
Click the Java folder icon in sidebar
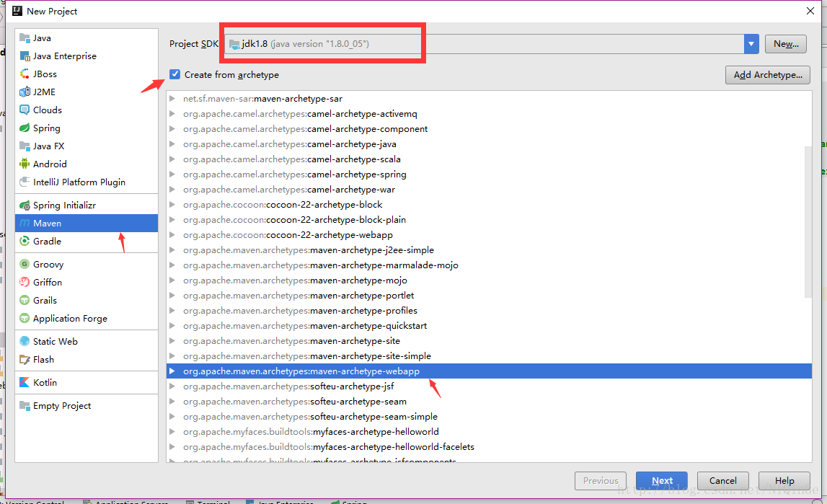[x=25, y=38]
